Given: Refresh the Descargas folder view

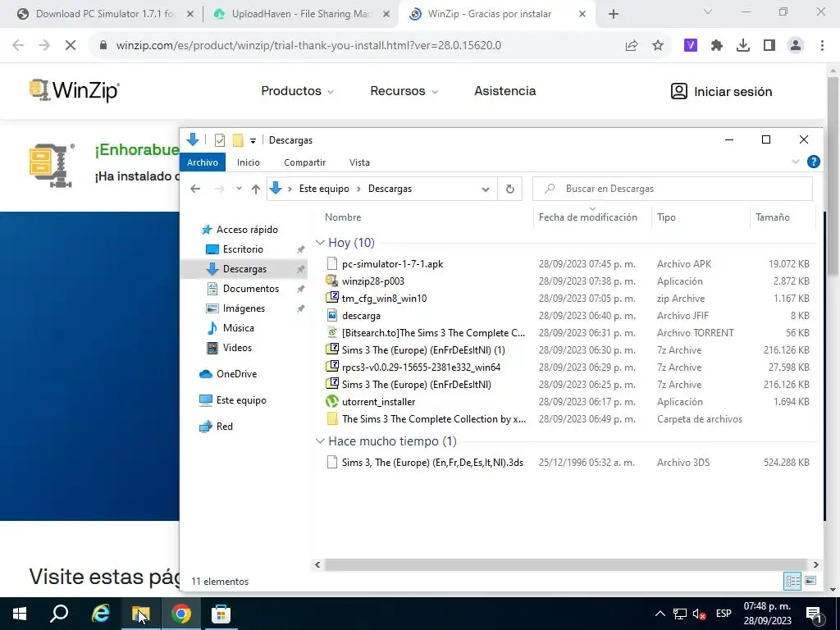Looking at the screenshot, I should (x=510, y=189).
